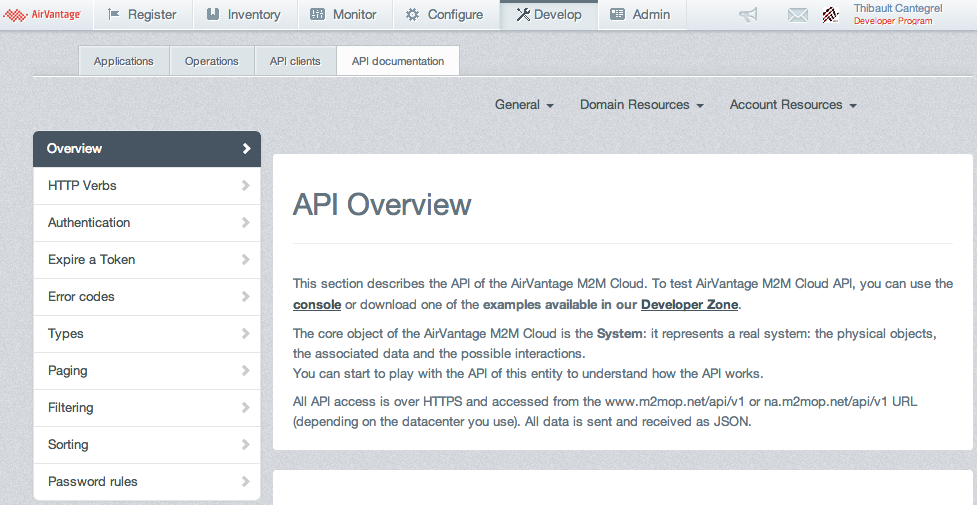Expand the Account Resources dropdown
The width and height of the screenshot is (977, 505).
point(793,105)
